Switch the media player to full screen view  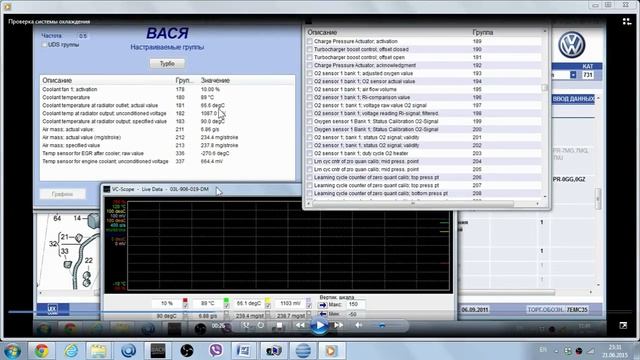[x=623, y=325]
